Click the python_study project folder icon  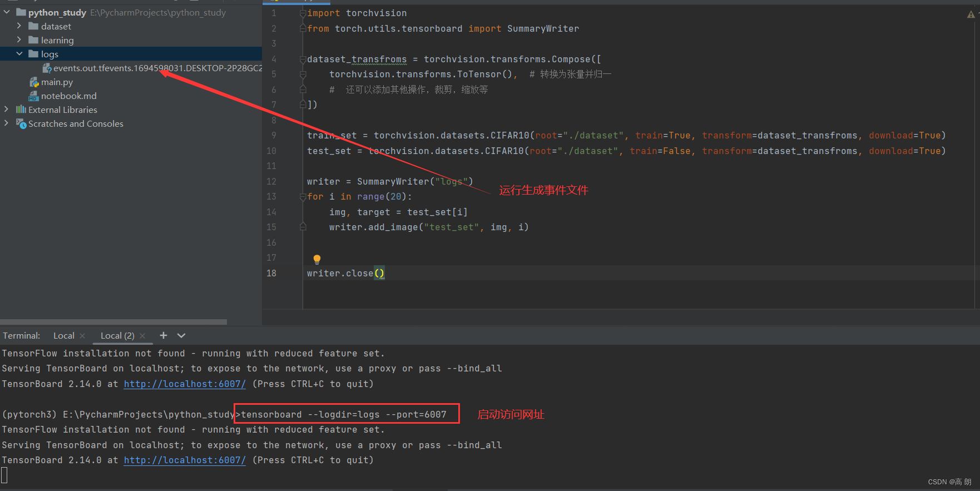click(21, 12)
